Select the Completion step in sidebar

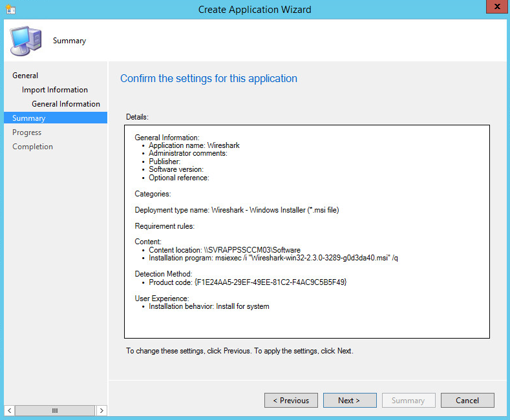(32, 147)
